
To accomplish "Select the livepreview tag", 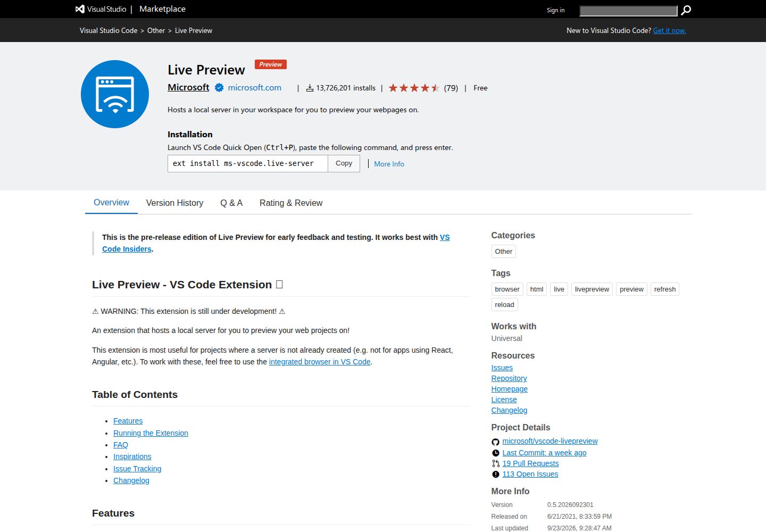I will click(x=592, y=289).
